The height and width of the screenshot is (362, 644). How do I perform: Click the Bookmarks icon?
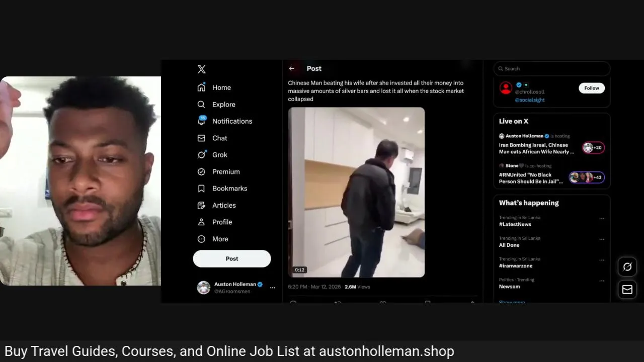tap(201, 189)
